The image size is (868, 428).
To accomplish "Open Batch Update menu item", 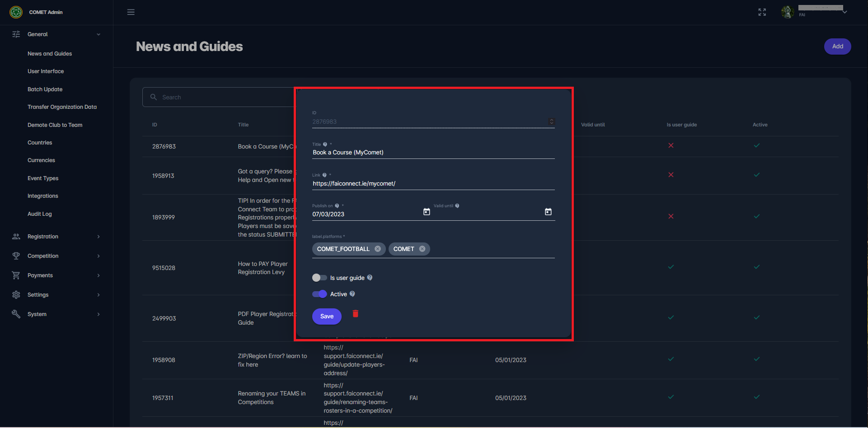I will (x=45, y=89).
